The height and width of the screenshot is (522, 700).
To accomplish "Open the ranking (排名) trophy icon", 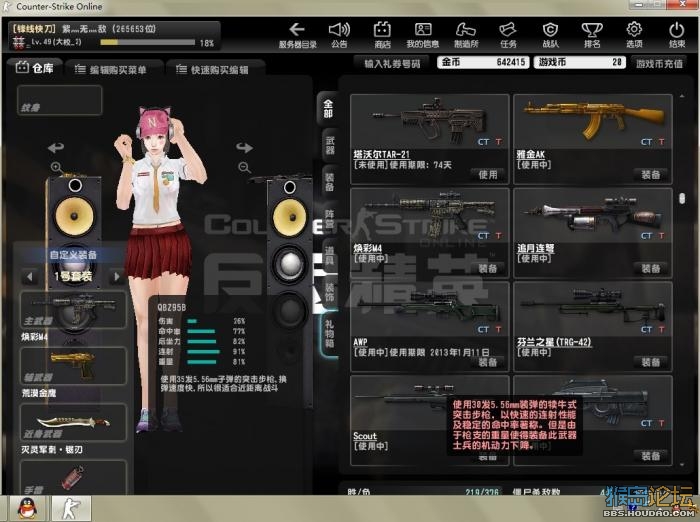I will point(592,35).
